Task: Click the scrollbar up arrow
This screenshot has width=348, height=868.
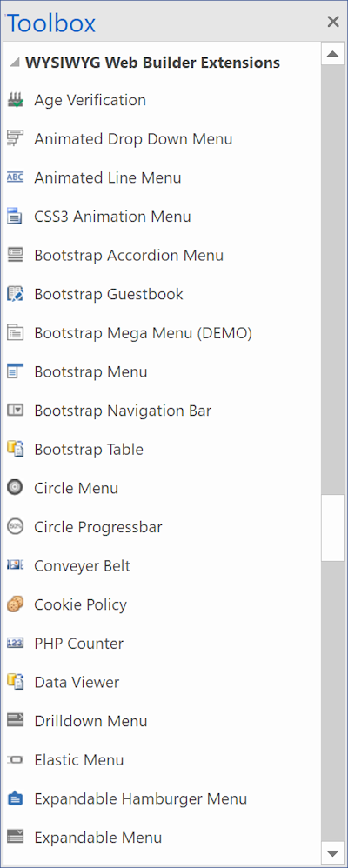Action: 332,54
